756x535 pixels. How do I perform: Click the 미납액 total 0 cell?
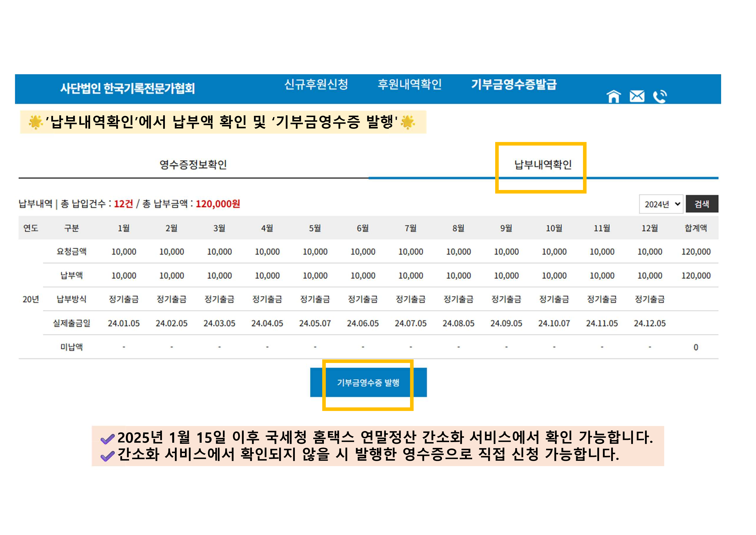point(695,347)
